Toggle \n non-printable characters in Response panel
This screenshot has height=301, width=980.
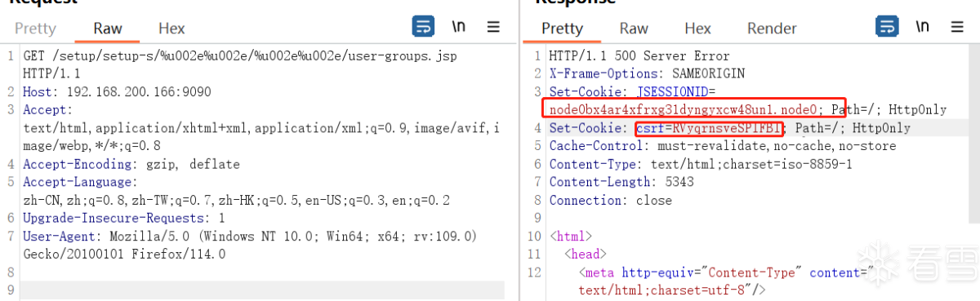pos(923,26)
